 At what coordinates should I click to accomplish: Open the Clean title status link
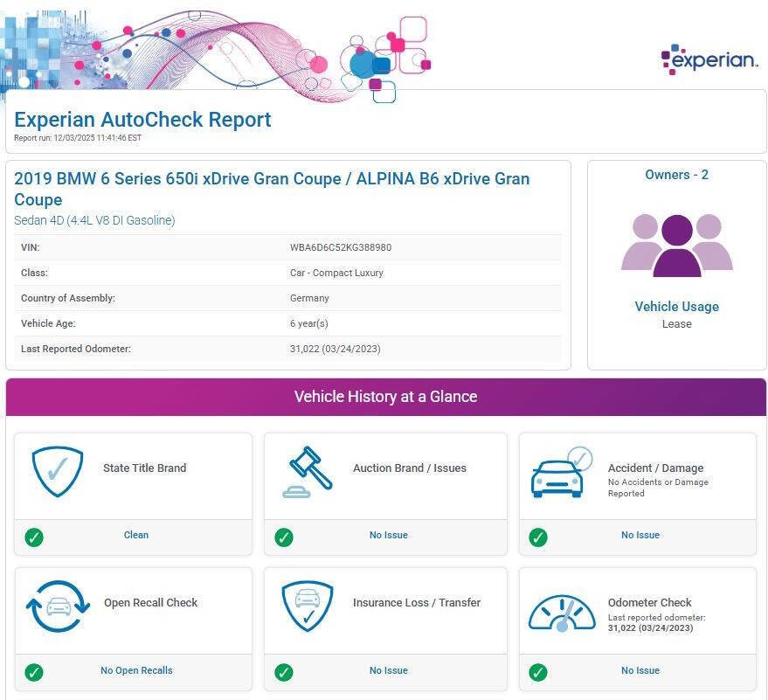tap(136, 535)
